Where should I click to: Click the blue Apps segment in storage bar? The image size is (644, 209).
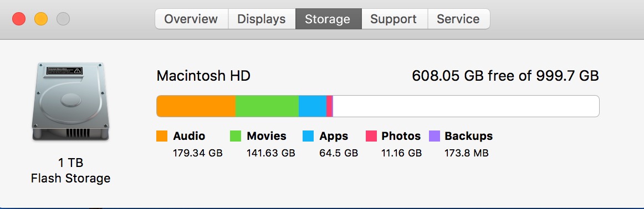[x=313, y=106]
